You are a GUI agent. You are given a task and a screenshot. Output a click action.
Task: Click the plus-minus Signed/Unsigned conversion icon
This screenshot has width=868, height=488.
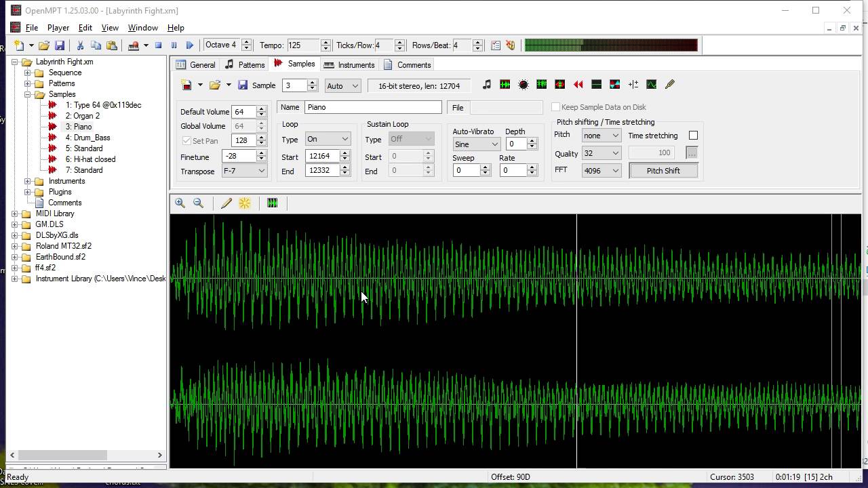point(633,85)
